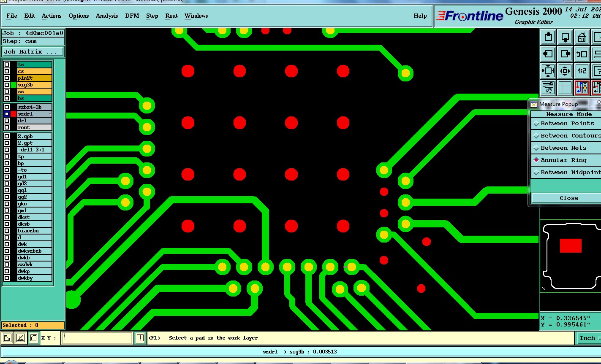Open the File menu

tap(12, 16)
